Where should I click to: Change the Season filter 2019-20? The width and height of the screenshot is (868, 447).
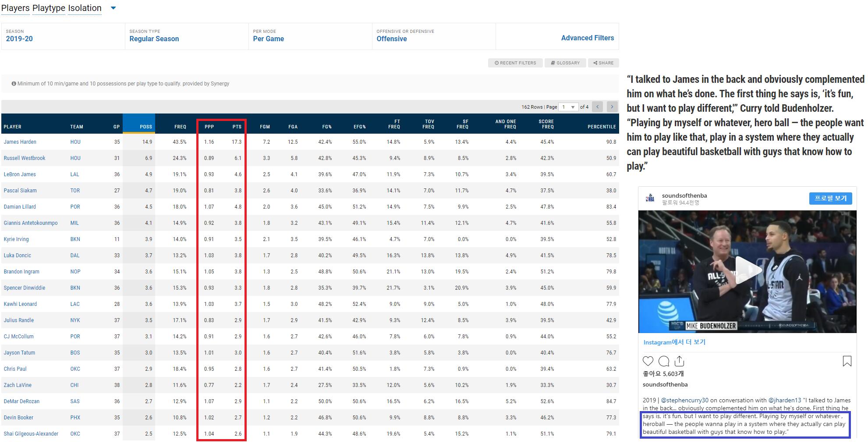[x=63, y=36]
